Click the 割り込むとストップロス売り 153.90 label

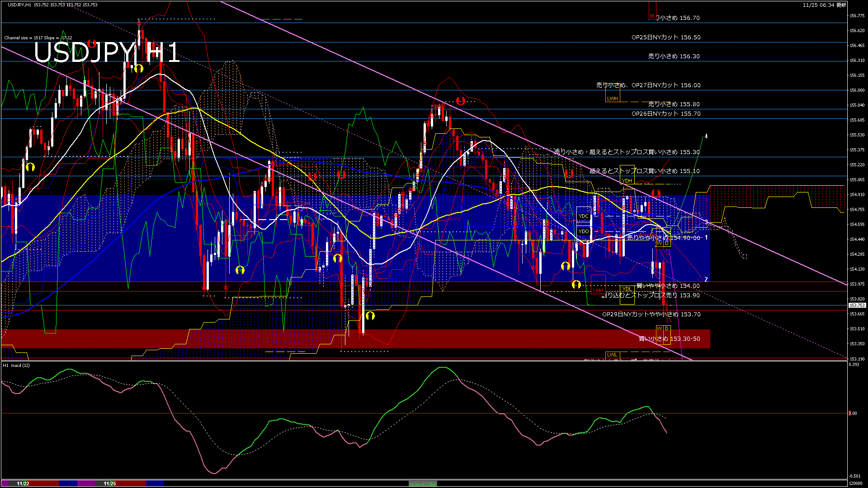click(x=651, y=295)
